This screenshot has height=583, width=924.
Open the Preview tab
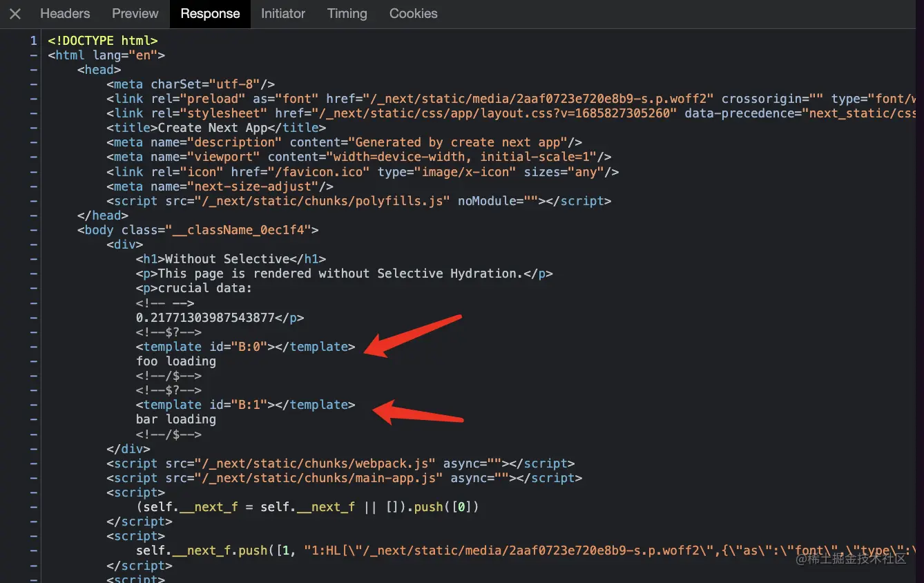coord(135,14)
